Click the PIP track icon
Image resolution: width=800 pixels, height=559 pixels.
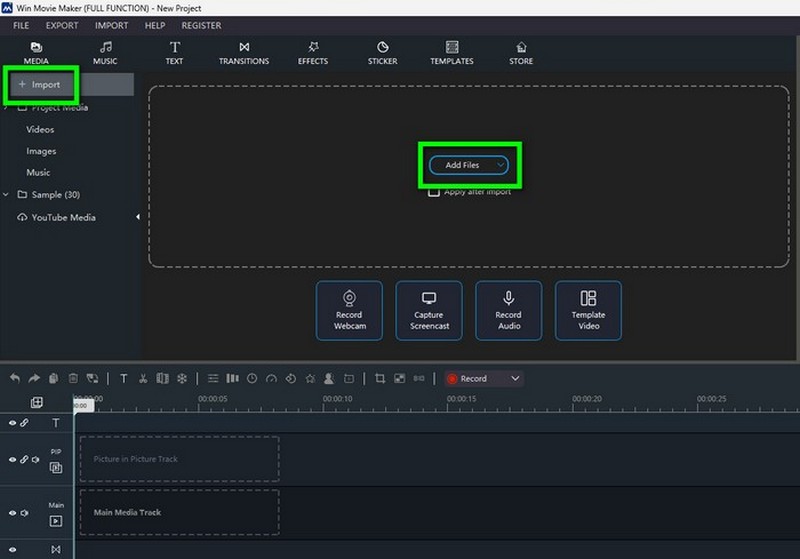56,467
